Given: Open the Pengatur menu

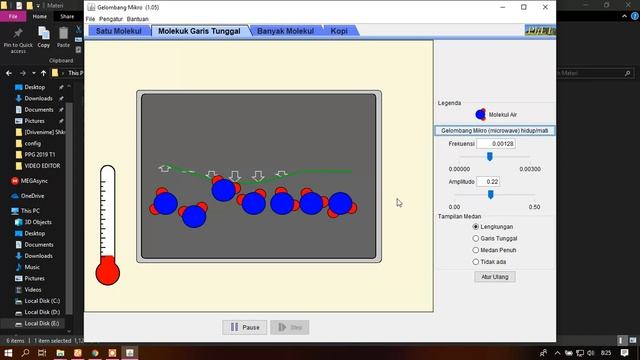Looking at the screenshot, I should pyautogui.click(x=111, y=19).
